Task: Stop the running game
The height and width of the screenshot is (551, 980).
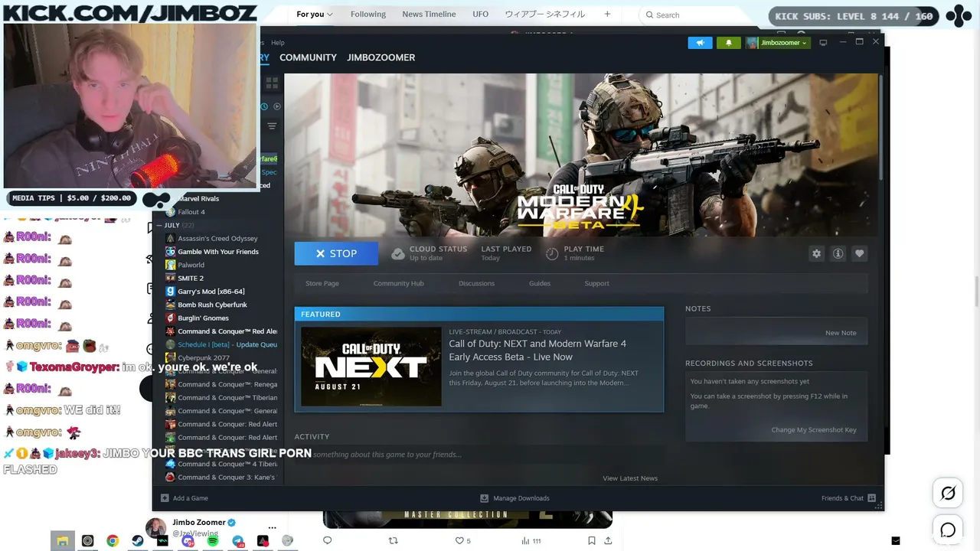Action: [336, 253]
